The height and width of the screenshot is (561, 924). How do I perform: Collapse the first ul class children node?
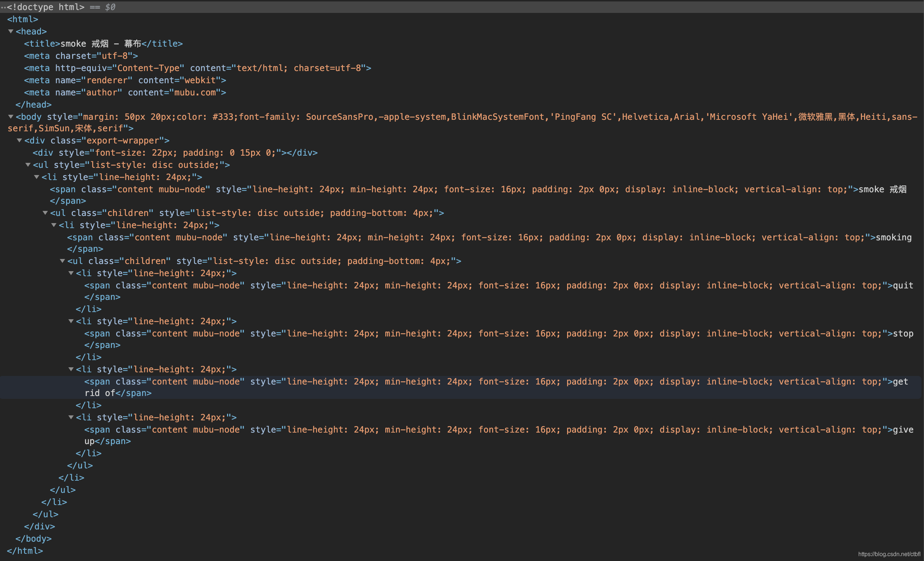(45, 213)
